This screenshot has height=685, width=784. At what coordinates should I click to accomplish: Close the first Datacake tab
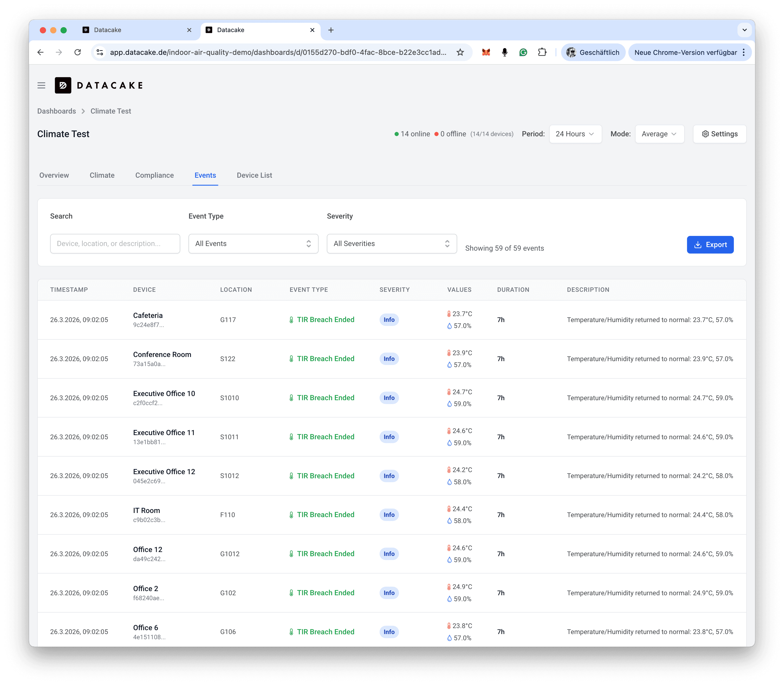[189, 30]
